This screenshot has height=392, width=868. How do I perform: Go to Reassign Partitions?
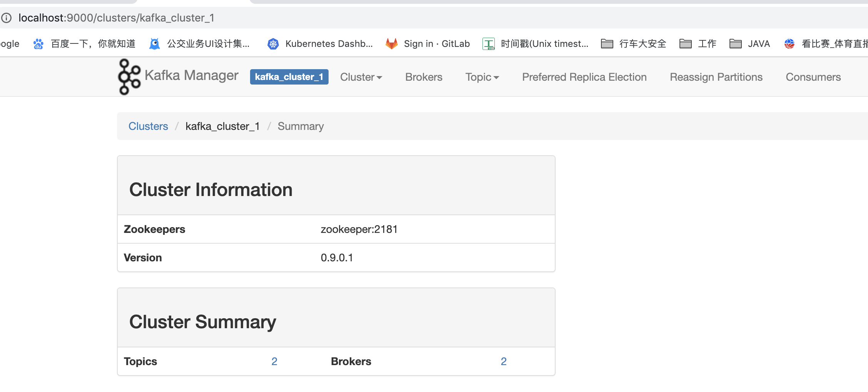click(x=716, y=77)
